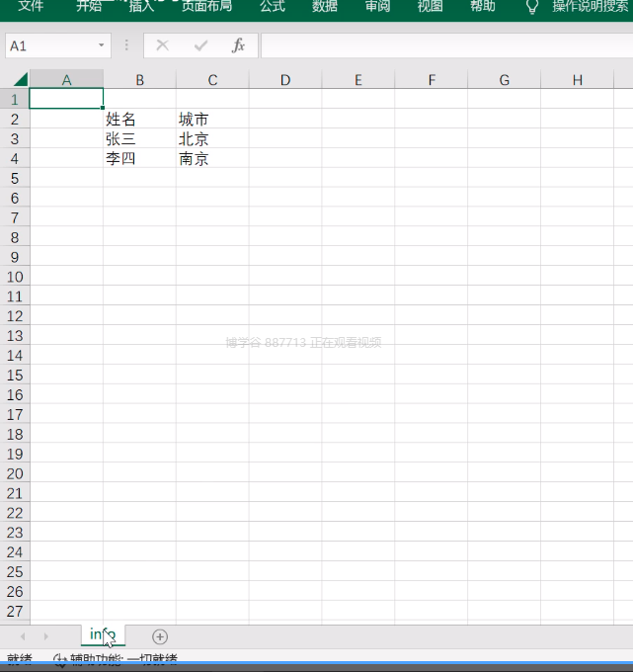Add a new sheet with plus icon
633x672 pixels.
[160, 636]
